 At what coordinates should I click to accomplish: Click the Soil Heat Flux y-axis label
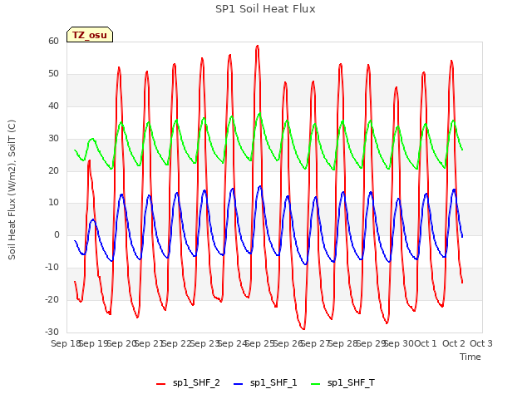click(12, 190)
